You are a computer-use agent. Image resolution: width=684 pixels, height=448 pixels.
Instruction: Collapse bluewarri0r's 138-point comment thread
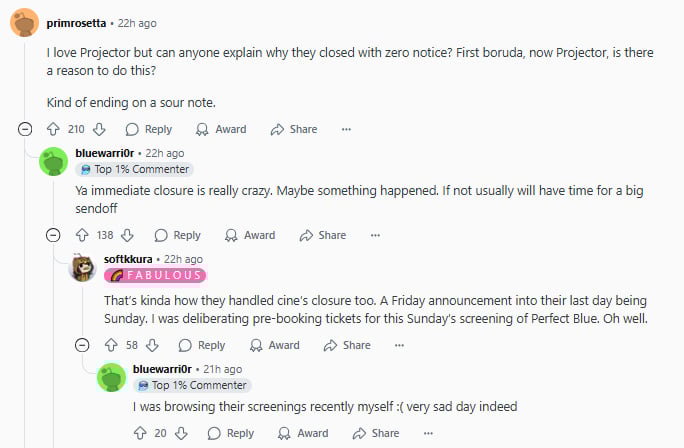pyautogui.click(x=53, y=235)
